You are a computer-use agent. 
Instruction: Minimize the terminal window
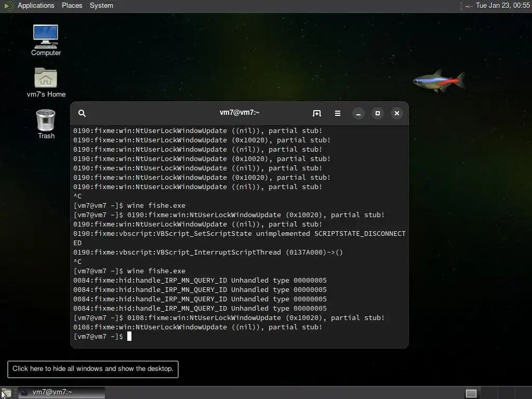pyautogui.click(x=358, y=113)
